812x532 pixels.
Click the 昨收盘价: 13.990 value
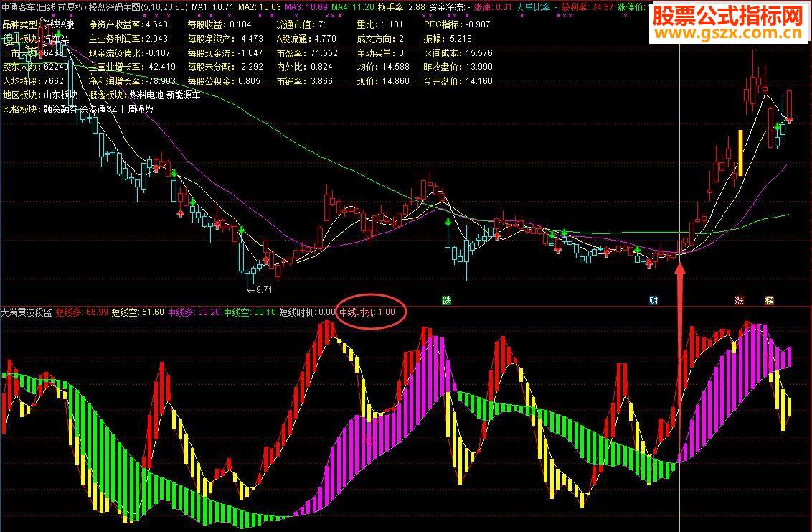coord(458,67)
